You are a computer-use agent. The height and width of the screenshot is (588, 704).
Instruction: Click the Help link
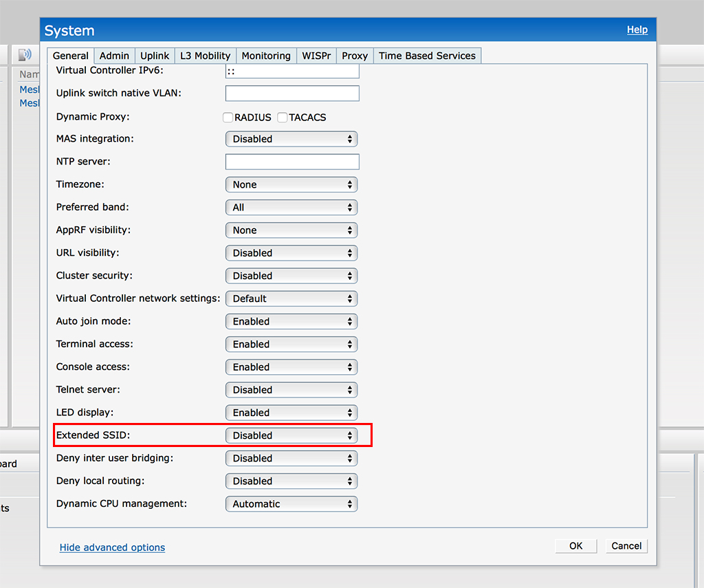click(637, 30)
